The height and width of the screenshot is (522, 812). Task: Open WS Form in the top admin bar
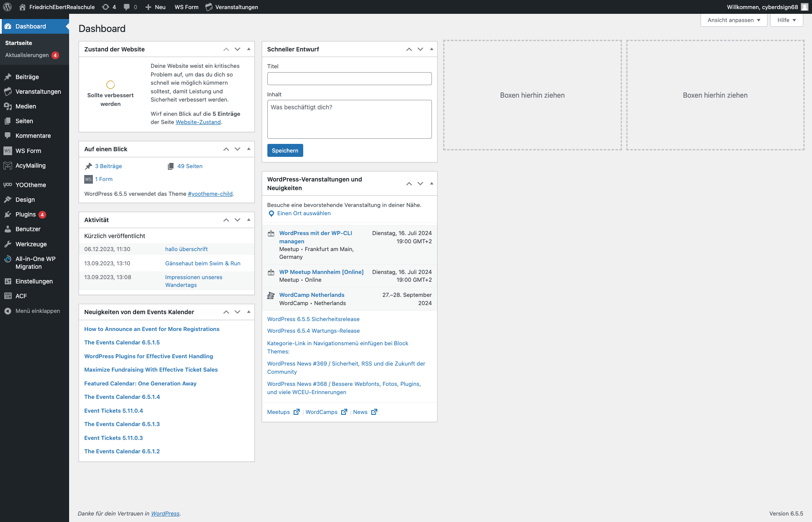(x=187, y=7)
